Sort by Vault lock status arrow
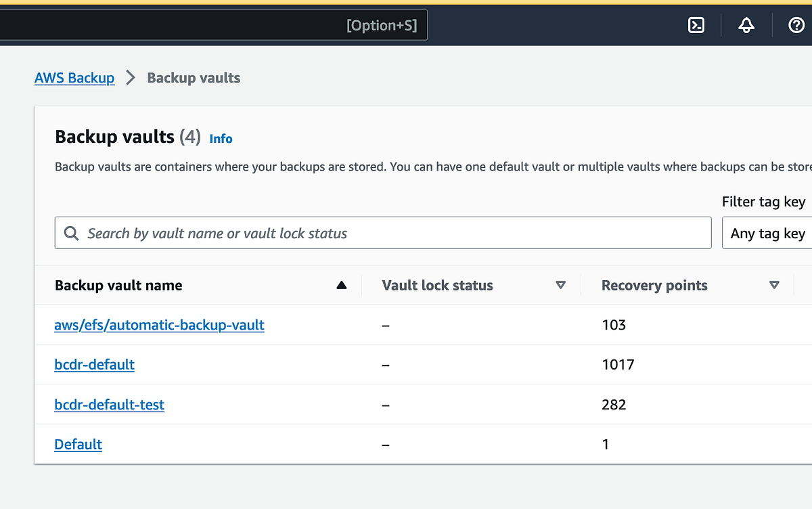The height and width of the screenshot is (509, 812). [560, 286]
